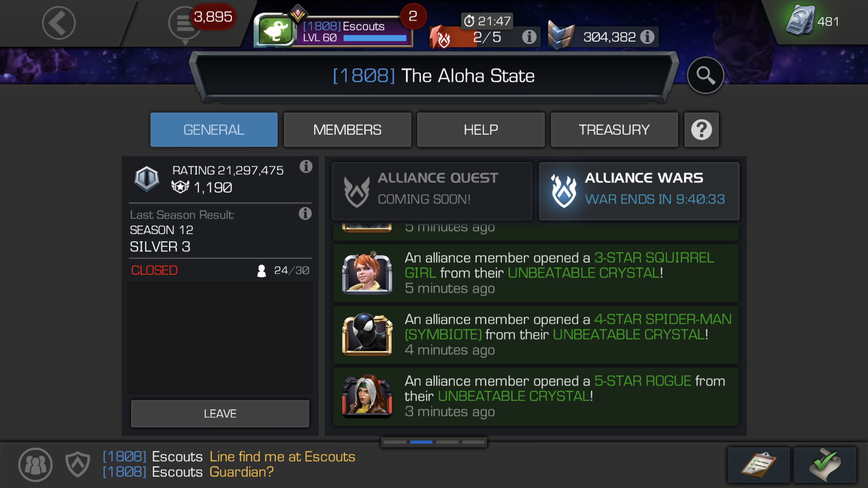Show info about alliance rating

point(306,167)
